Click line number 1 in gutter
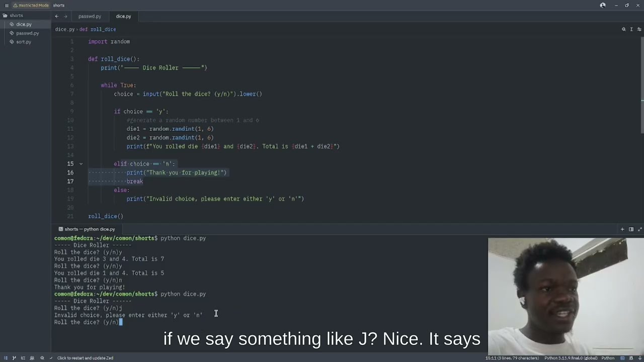This screenshot has height=362, width=644. pos(72,42)
